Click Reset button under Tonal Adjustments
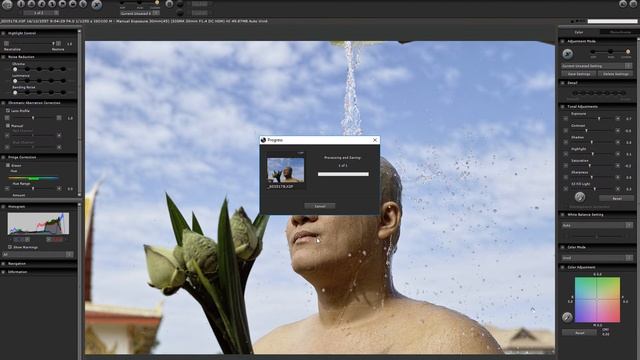Viewport: 640px width, 360px height. coord(616,198)
